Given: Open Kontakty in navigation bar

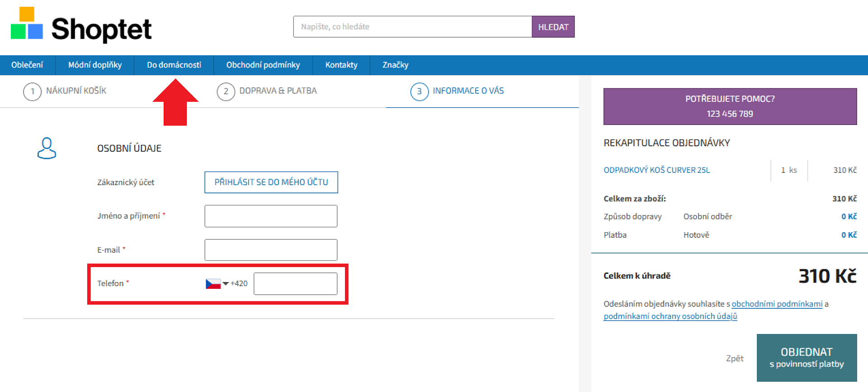Looking at the screenshot, I should pos(341,65).
